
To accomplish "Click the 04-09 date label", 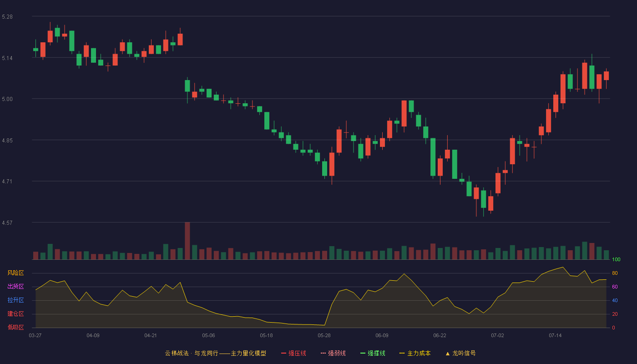I will (x=93, y=335).
